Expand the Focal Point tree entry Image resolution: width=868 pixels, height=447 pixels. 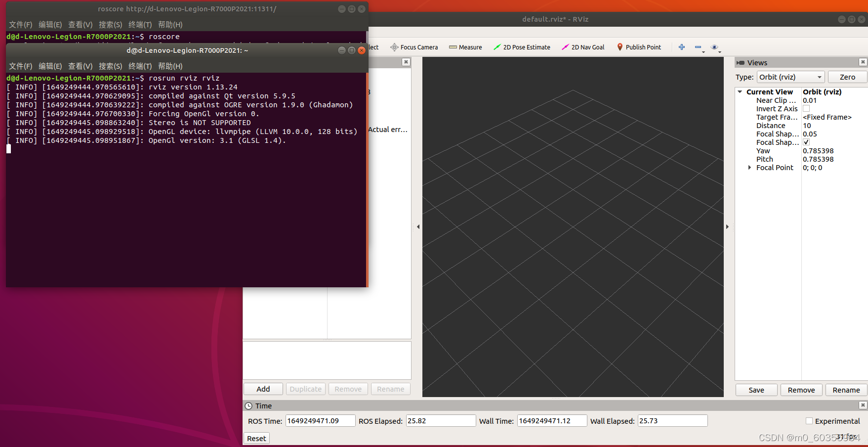click(749, 168)
